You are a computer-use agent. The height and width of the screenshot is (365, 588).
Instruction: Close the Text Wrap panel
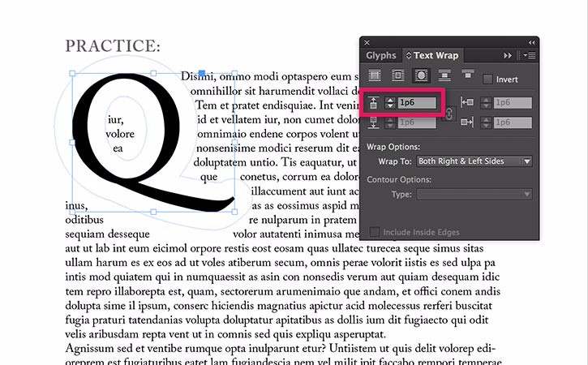(x=367, y=42)
